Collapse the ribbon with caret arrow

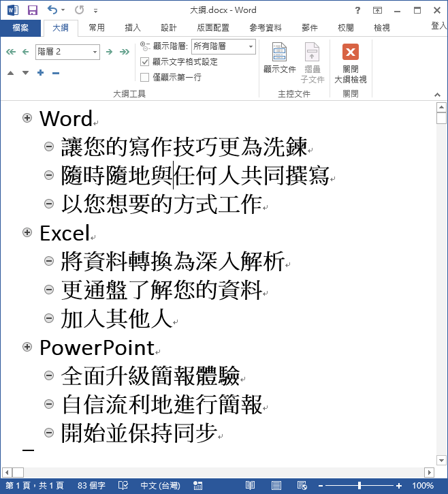click(437, 95)
